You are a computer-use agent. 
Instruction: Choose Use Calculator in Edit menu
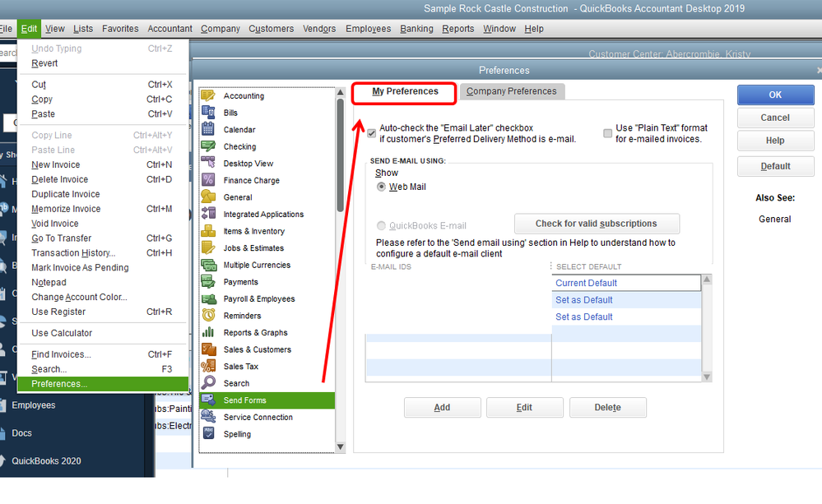103,333
